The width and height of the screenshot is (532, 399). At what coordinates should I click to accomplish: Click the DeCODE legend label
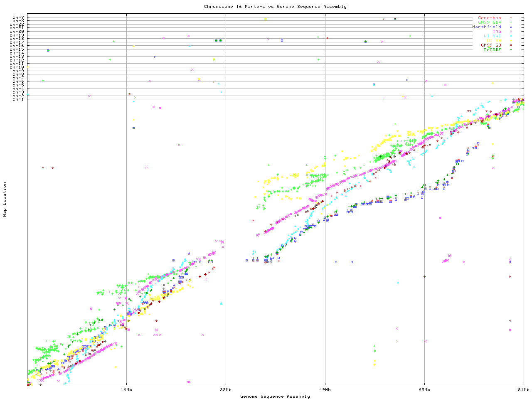coord(492,50)
